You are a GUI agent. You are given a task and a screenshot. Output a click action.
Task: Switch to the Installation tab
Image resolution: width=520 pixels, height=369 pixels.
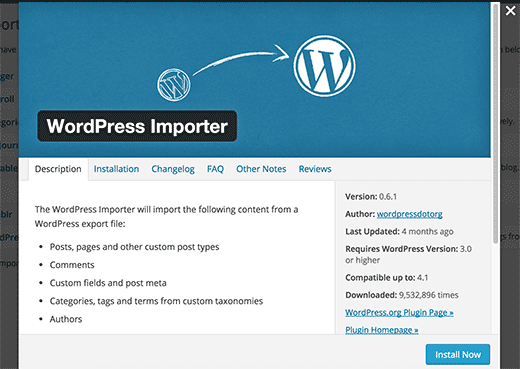(116, 169)
